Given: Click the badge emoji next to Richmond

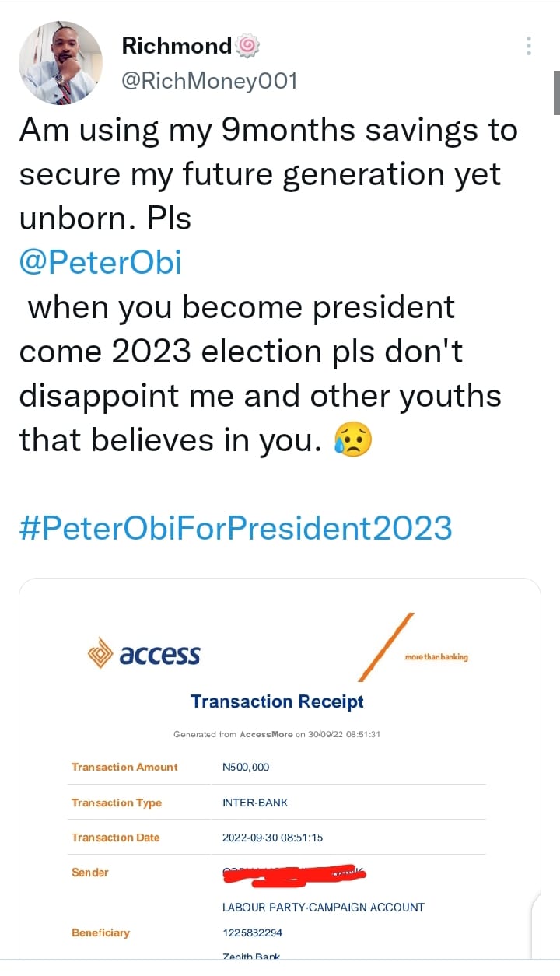Looking at the screenshot, I should [247, 46].
